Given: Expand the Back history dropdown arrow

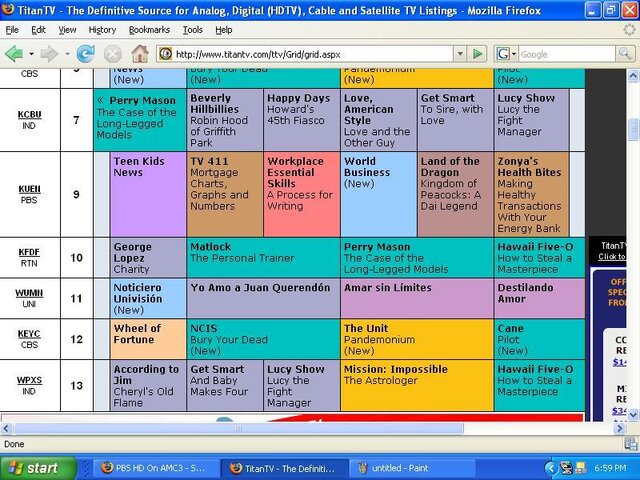Looking at the screenshot, I should tap(31, 54).
